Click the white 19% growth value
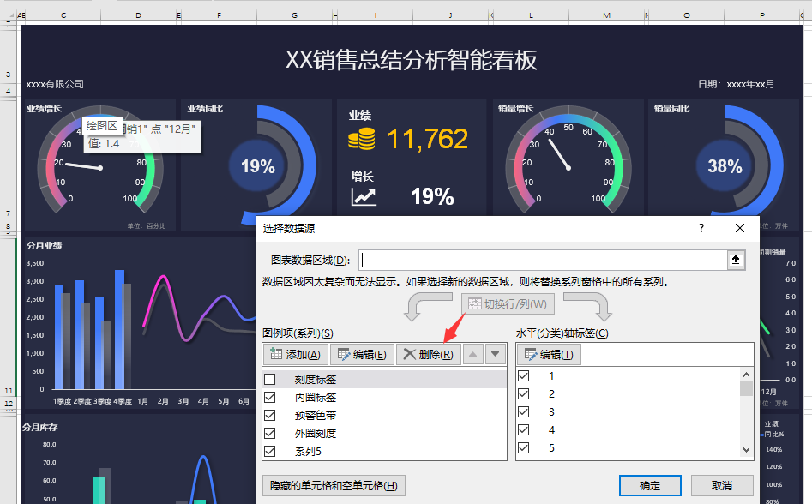This screenshot has height=504, width=812. 432,196
